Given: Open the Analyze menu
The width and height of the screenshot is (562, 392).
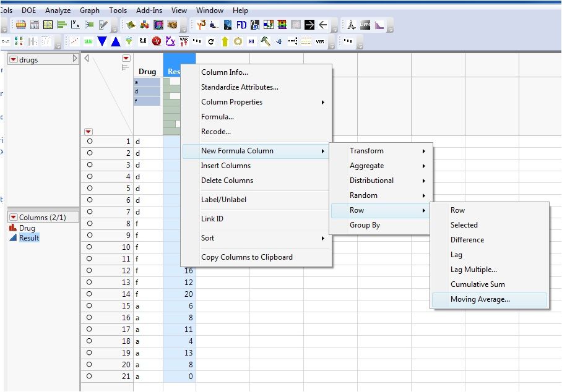Looking at the screenshot, I should coord(58,11).
